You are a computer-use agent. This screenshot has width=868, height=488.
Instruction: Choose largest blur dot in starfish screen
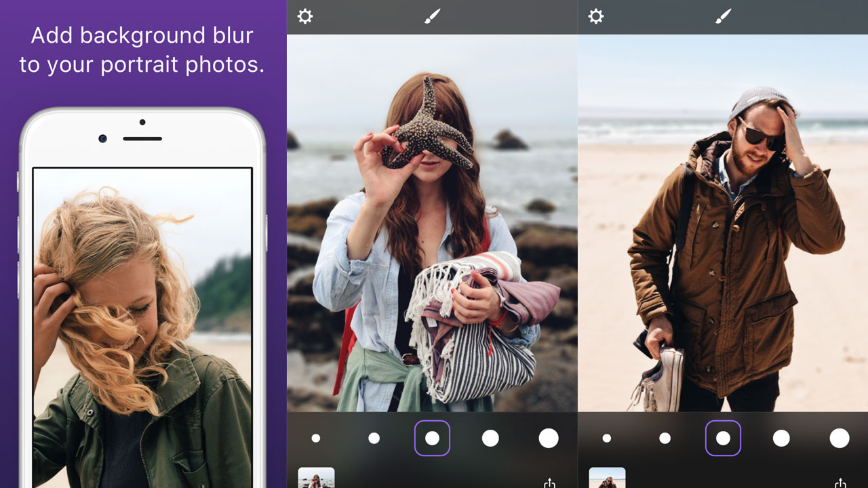point(549,439)
